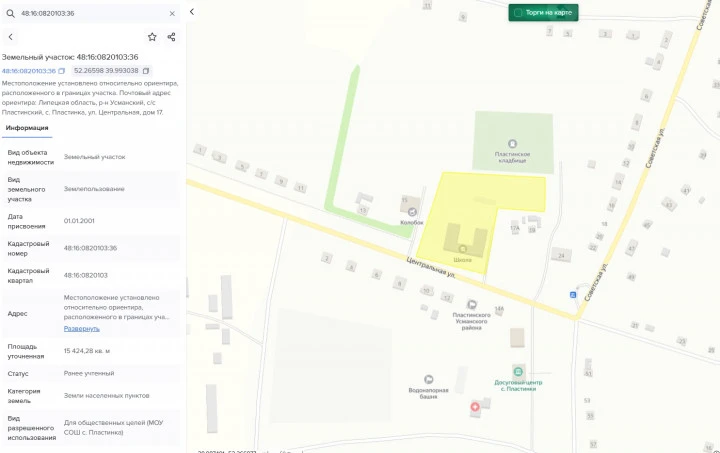The width and height of the screenshot is (720, 453).
Task: Click building number 24 on map
Action: (x=561, y=256)
